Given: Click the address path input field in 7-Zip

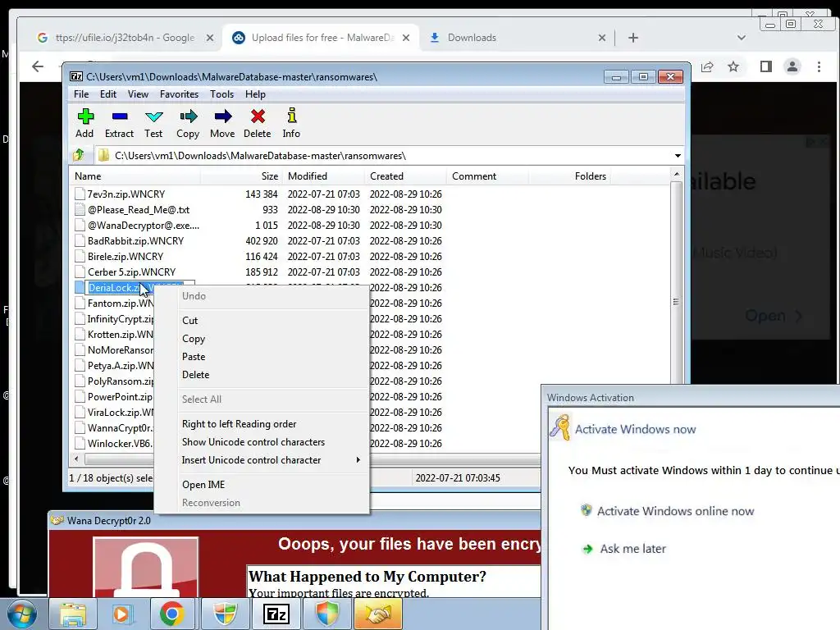Looking at the screenshot, I should [383, 156].
